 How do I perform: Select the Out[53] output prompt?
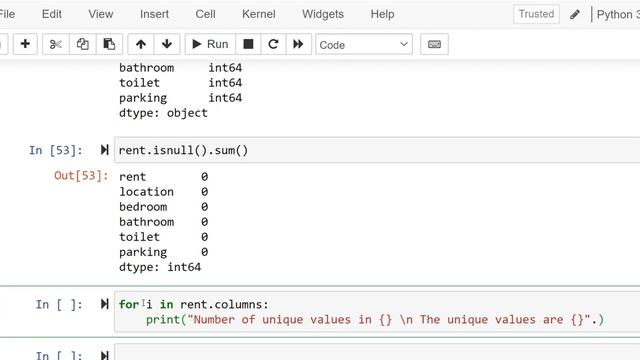(81, 176)
